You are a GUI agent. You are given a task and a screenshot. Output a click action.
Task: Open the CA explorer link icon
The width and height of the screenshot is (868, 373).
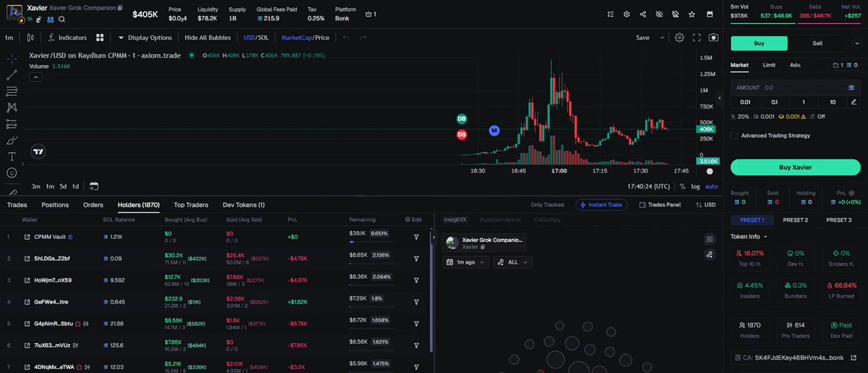point(853,358)
